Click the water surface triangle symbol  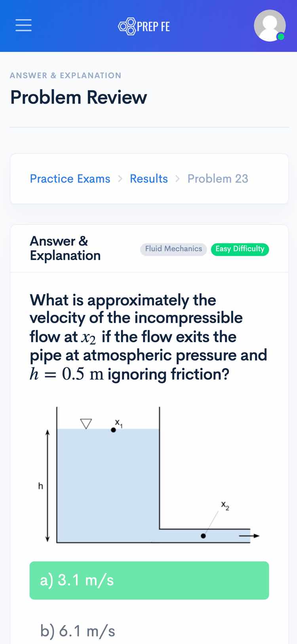(x=86, y=423)
